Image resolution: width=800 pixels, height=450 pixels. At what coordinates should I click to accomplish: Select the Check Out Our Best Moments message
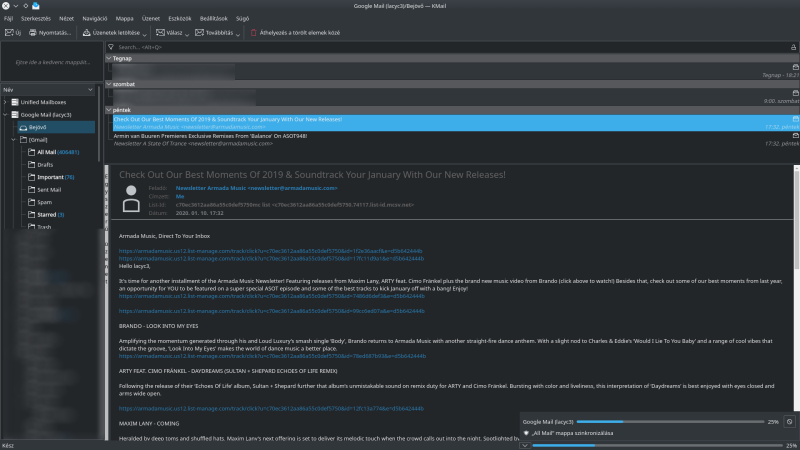tap(456, 123)
